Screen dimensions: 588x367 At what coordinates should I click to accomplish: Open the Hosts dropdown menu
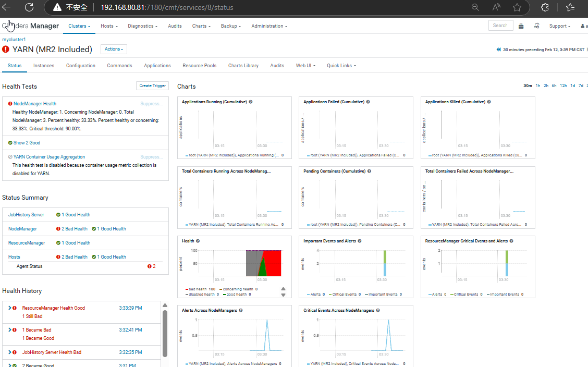click(109, 26)
